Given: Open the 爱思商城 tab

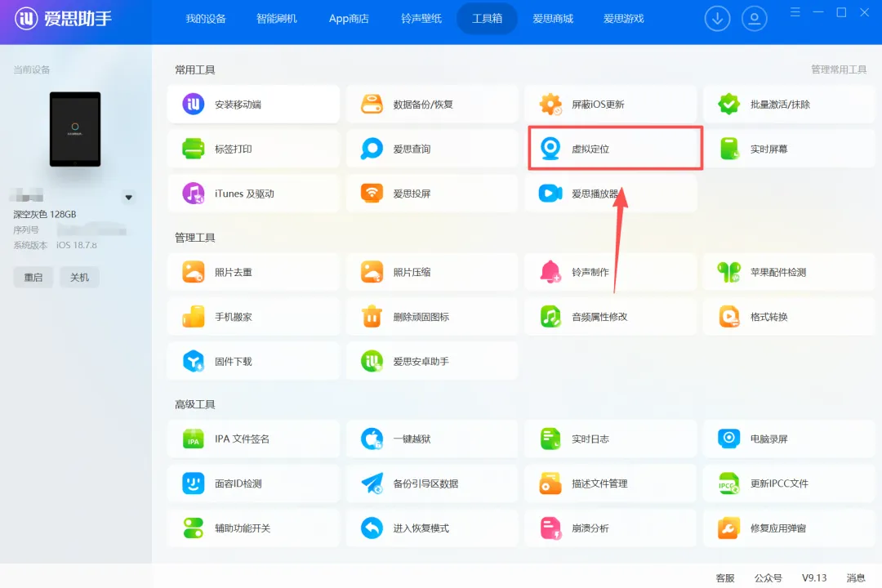Looking at the screenshot, I should tap(553, 19).
